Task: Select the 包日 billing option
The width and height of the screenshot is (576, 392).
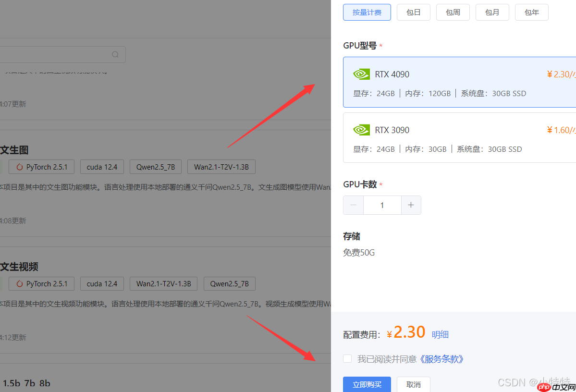Action: coord(413,12)
